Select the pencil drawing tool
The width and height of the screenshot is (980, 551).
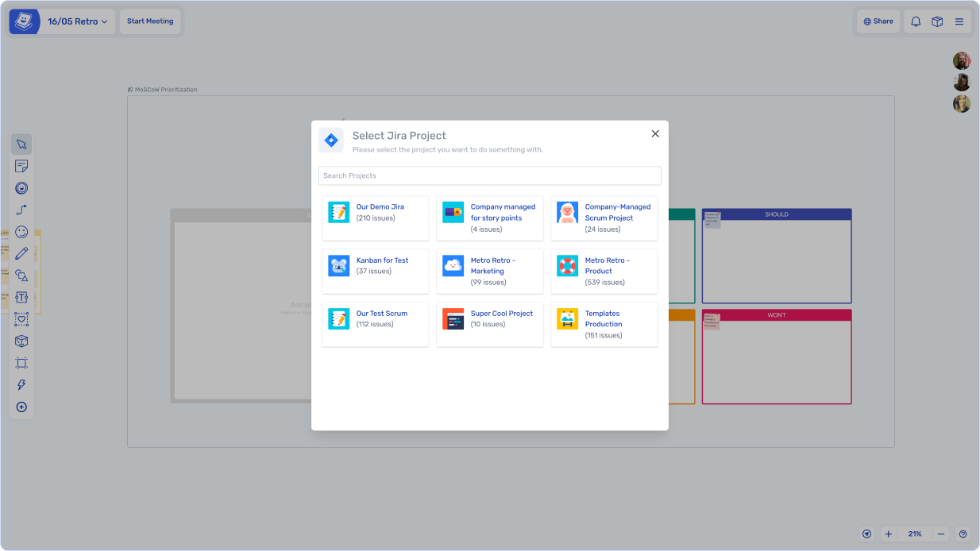tap(21, 254)
